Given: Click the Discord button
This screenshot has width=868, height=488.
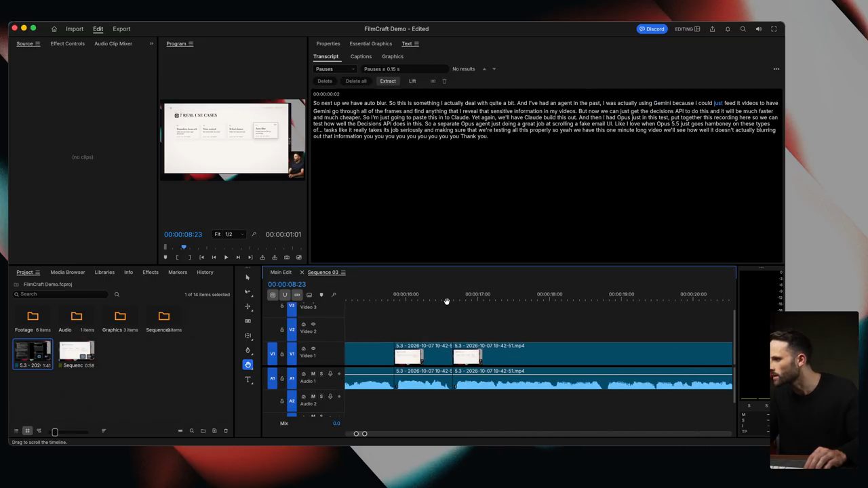Looking at the screenshot, I should [652, 29].
